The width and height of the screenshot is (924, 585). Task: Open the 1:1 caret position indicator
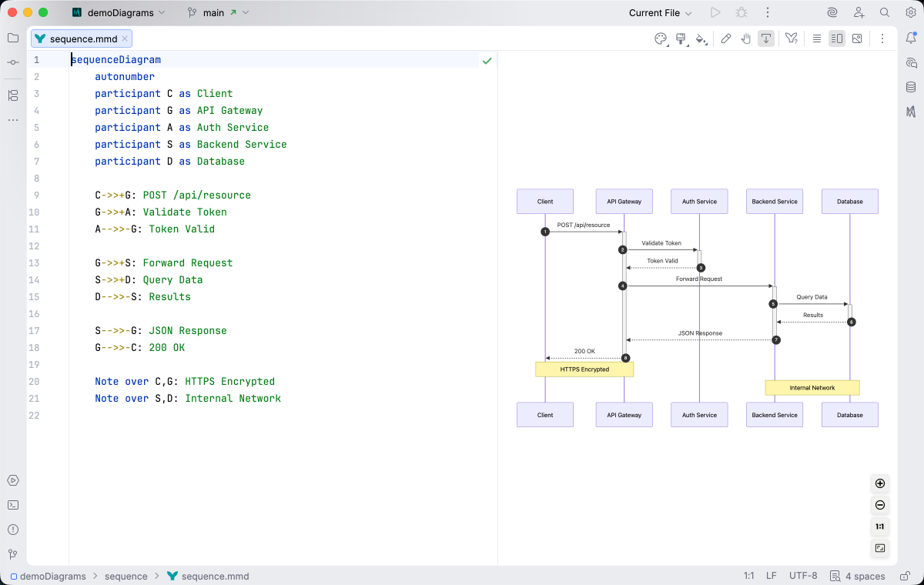coord(748,576)
